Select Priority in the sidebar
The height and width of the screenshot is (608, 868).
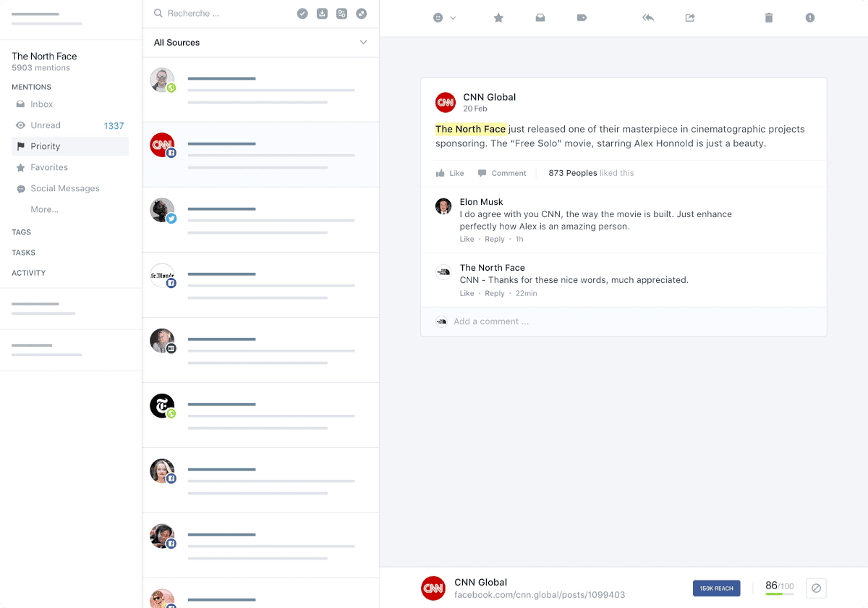(x=70, y=146)
